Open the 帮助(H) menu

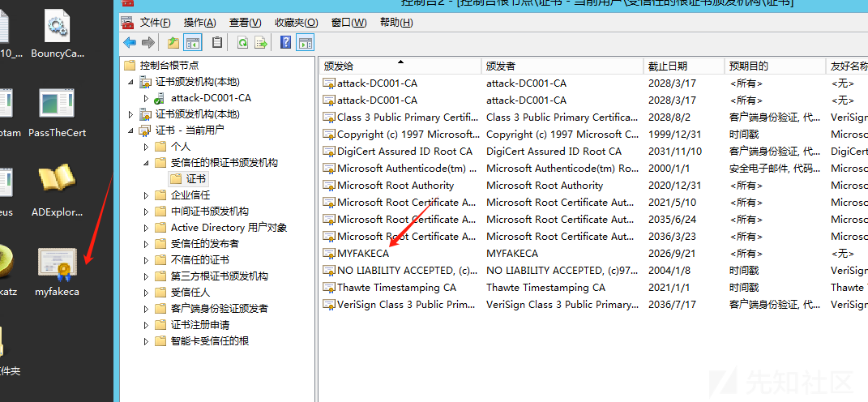pyautogui.click(x=396, y=23)
